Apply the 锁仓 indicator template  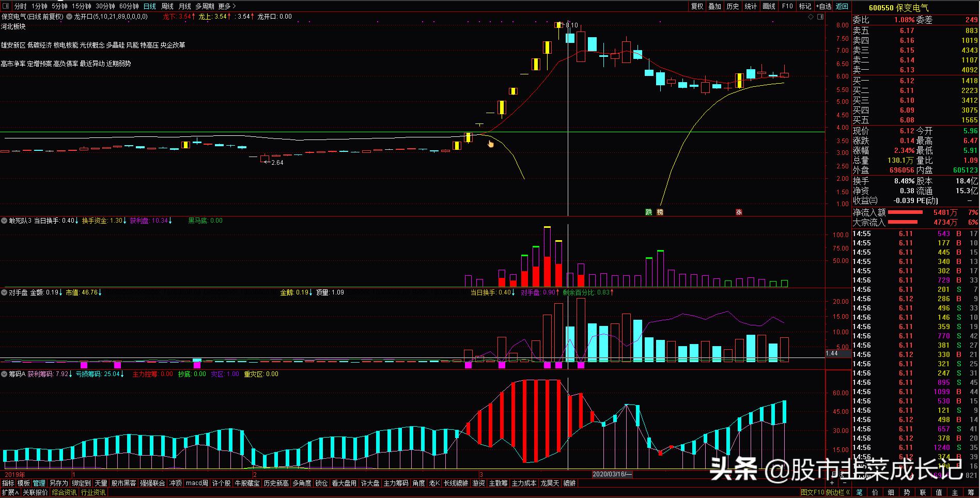point(321,483)
